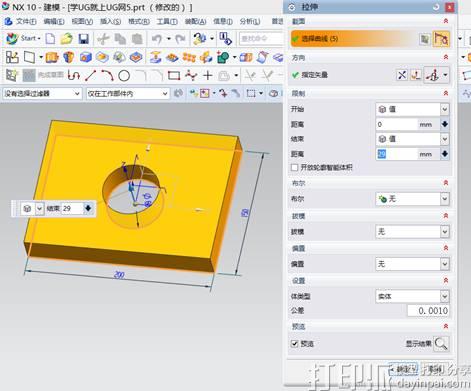
Task: Open the body type dropdown
Action: click(412, 296)
